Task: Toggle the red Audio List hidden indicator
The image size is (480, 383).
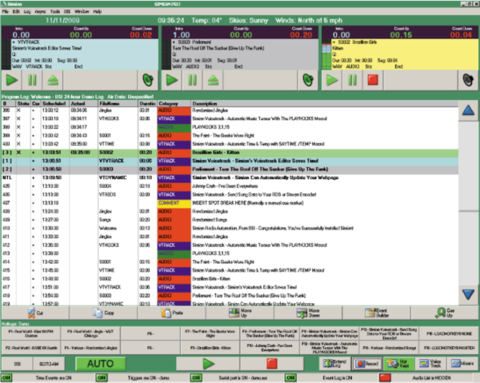Action: point(385,378)
